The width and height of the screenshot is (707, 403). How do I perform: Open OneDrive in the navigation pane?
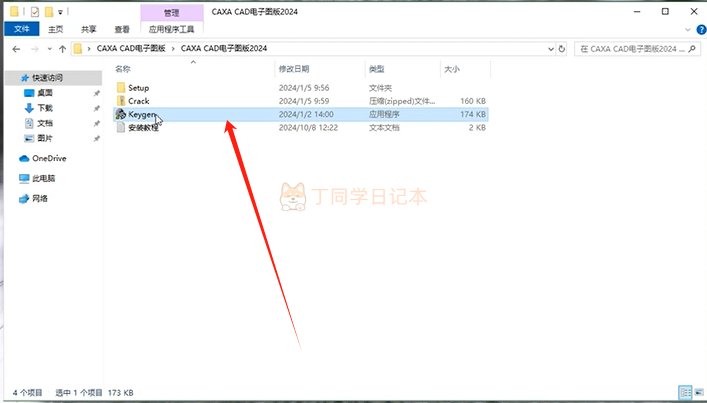point(49,159)
